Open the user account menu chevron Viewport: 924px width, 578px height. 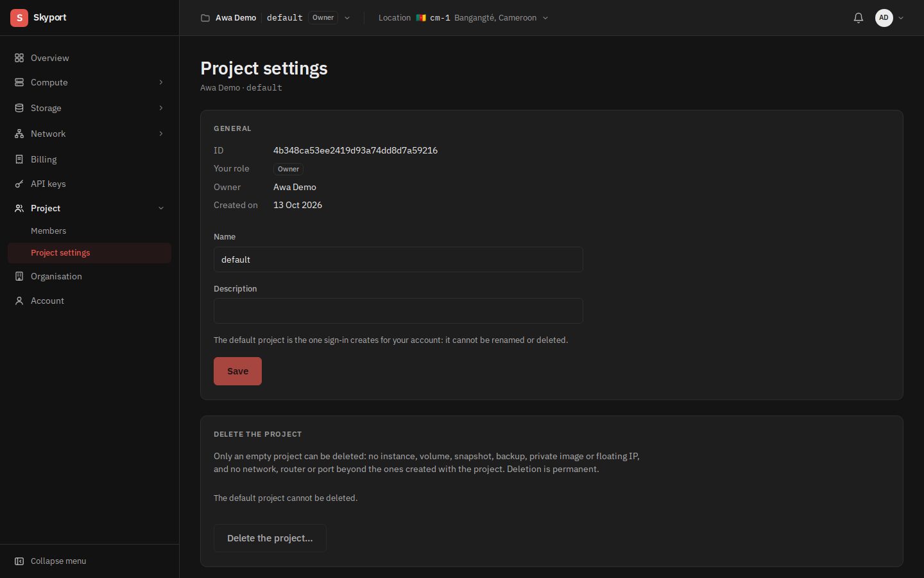click(901, 18)
